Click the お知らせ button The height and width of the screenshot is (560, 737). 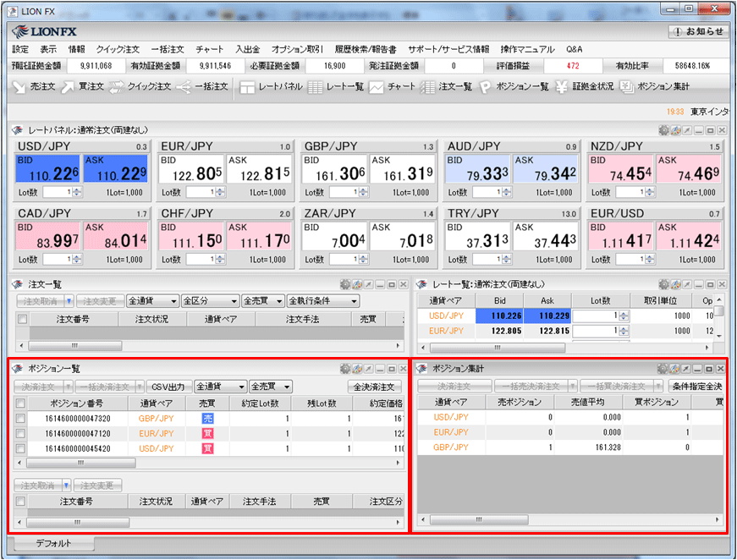(698, 31)
